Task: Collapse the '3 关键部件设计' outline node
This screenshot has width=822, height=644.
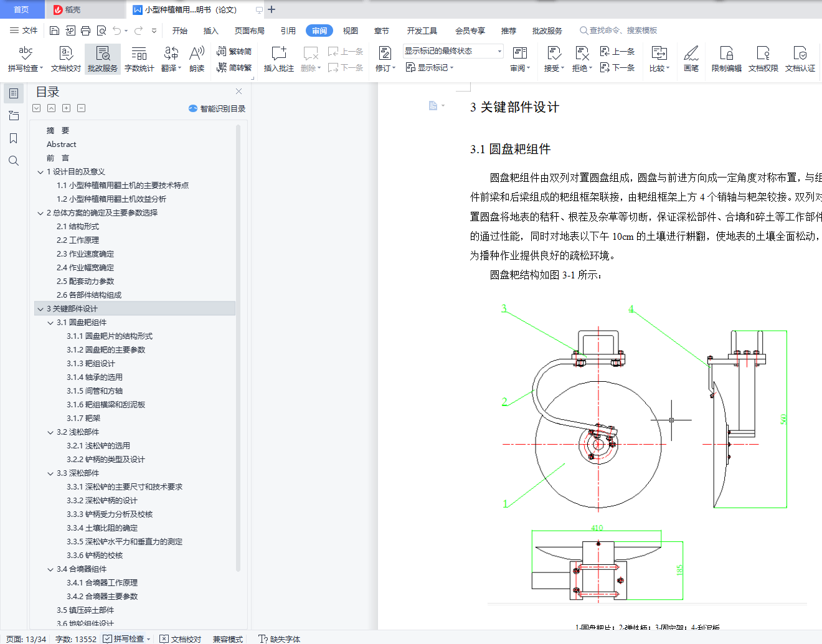Action: pos(40,309)
